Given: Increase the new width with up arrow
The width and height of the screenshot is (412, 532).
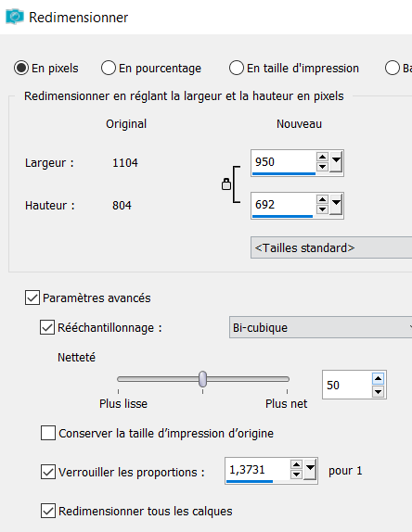Looking at the screenshot, I should (x=322, y=157).
